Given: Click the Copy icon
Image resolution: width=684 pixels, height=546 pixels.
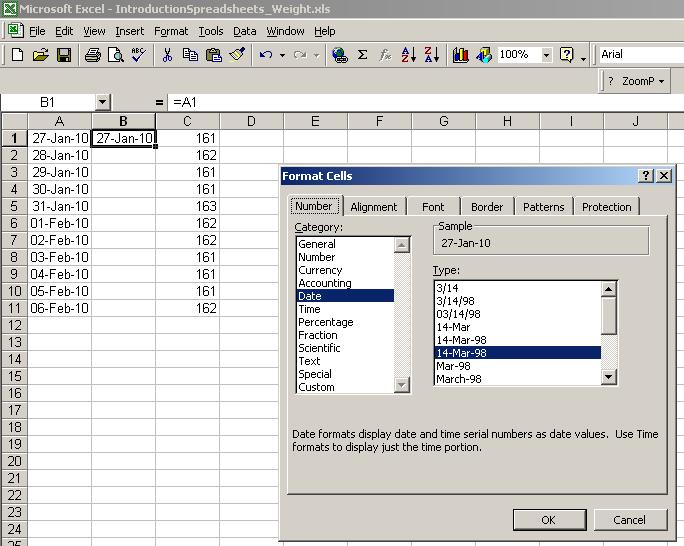Looking at the screenshot, I should point(190,55).
